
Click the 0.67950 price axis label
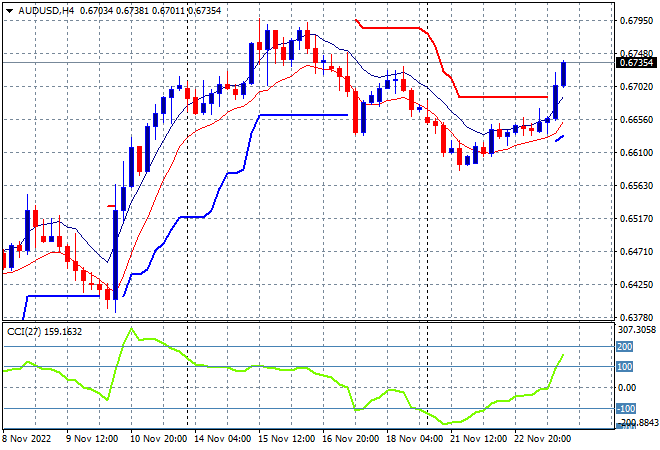tap(636, 20)
